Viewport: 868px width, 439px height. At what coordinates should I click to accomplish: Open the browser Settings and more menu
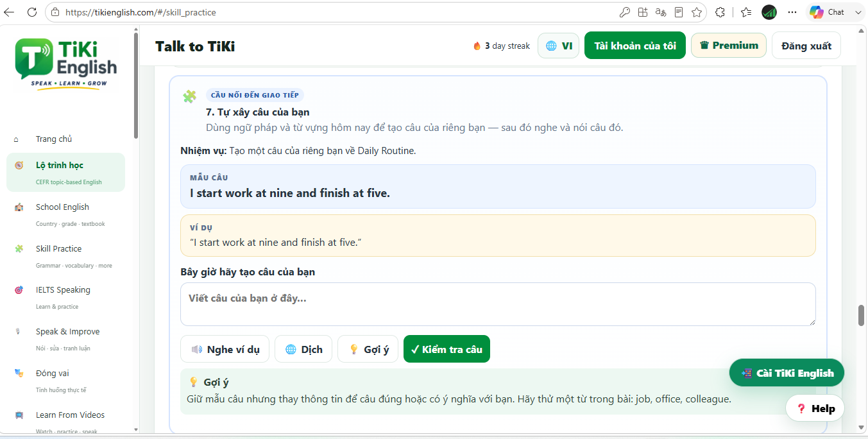(x=792, y=12)
